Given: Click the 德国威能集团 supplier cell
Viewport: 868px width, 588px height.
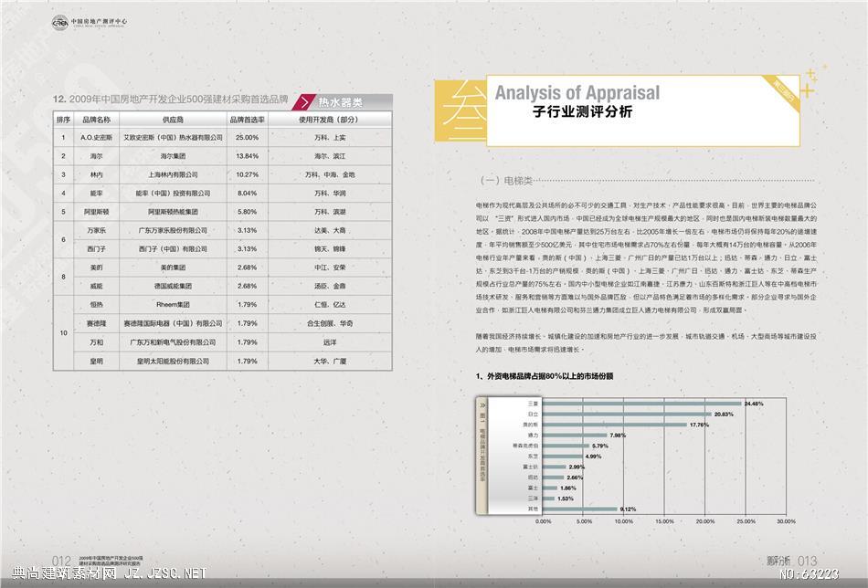Looking at the screenshot, I should 173,286.
